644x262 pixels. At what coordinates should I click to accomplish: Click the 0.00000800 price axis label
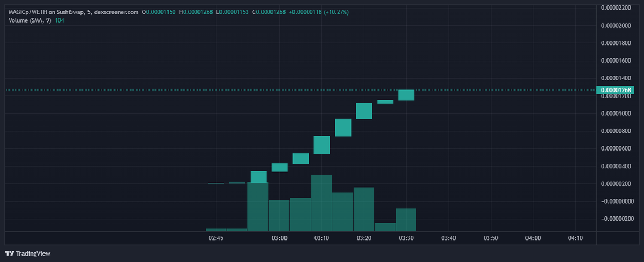pyautogui.click(x=616, y=131)
